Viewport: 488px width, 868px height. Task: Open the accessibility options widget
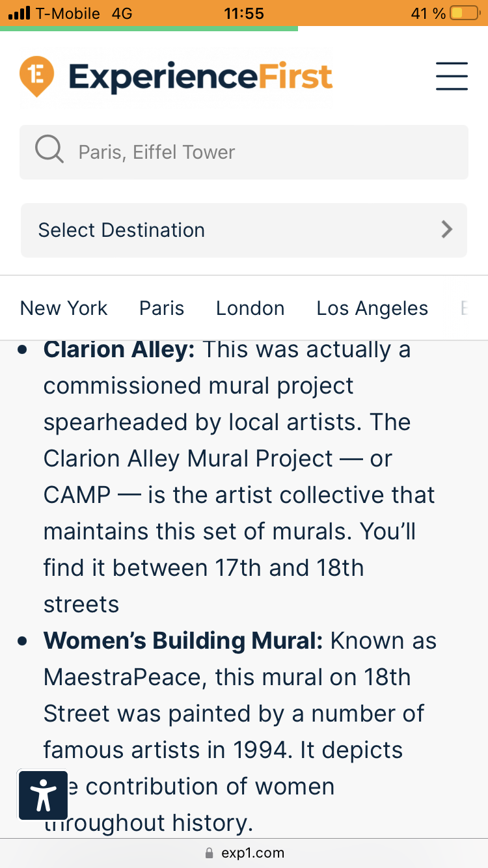(x=43, y=794)
